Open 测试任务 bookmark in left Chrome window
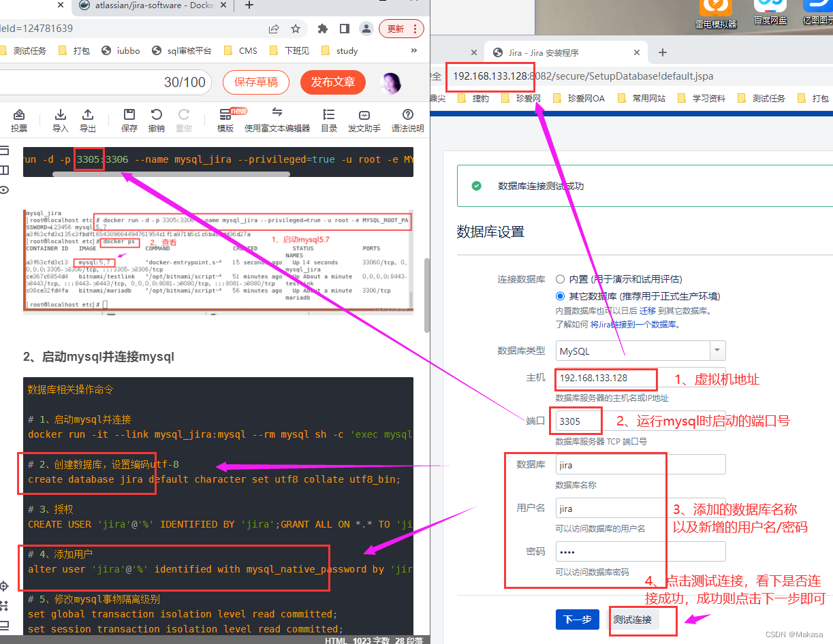The width and height of the screenshot is (833, 644). [x=24, y=50]
